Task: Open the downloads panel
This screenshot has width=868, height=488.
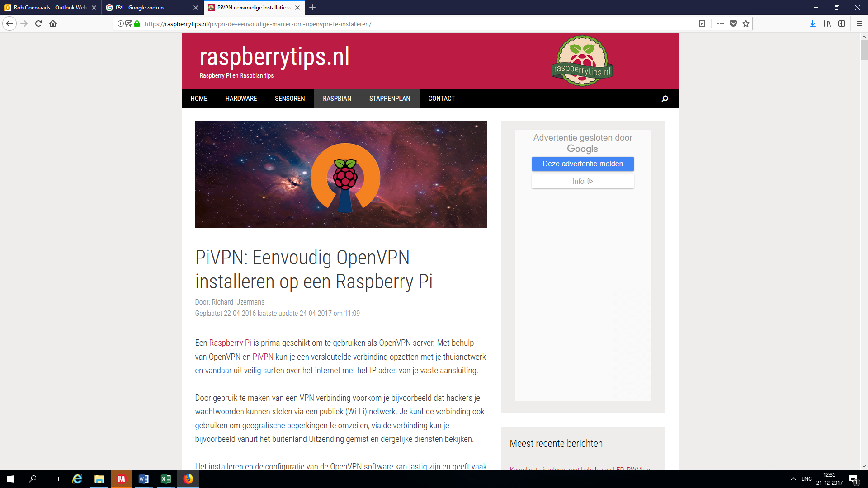Action: (812, 23)
